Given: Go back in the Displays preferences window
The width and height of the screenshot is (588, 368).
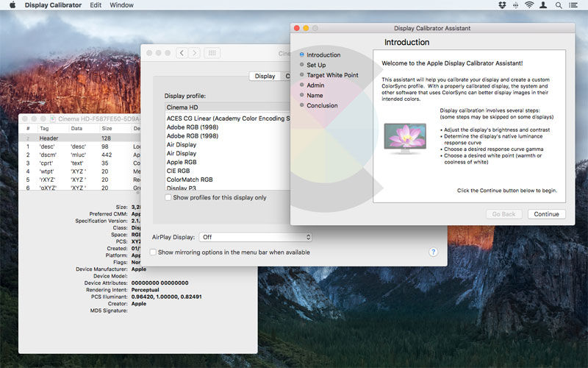Looking at the screenshot, I should coord(182,53).
